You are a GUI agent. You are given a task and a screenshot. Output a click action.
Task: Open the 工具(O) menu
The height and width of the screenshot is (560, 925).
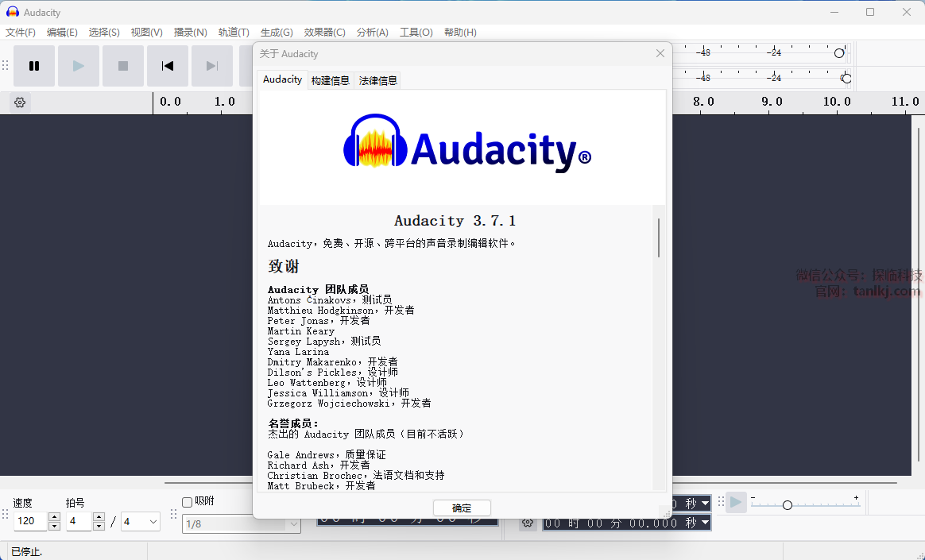(x=416, y=33)
